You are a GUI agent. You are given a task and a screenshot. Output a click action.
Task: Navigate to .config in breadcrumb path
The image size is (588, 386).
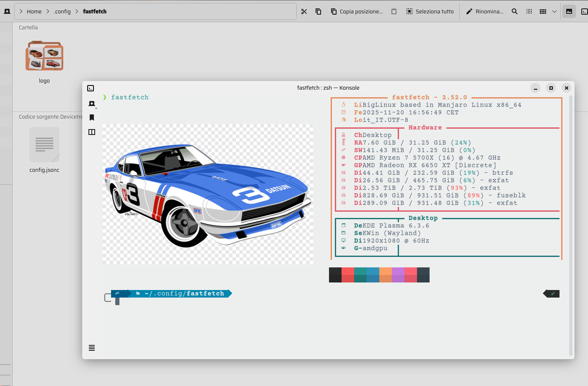point(62,12)
